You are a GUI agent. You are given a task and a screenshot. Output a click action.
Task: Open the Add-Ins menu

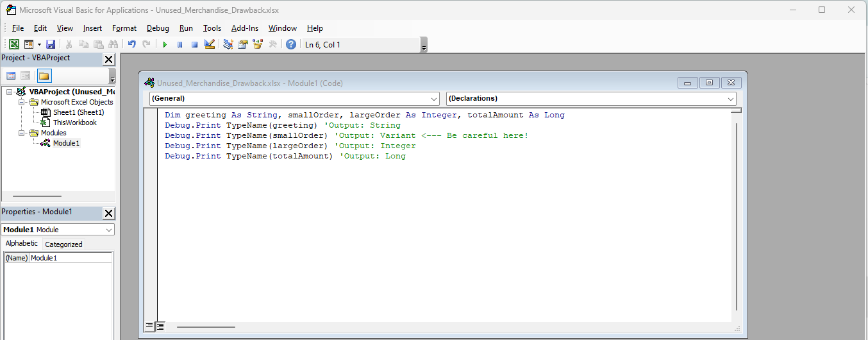[245, 28]
